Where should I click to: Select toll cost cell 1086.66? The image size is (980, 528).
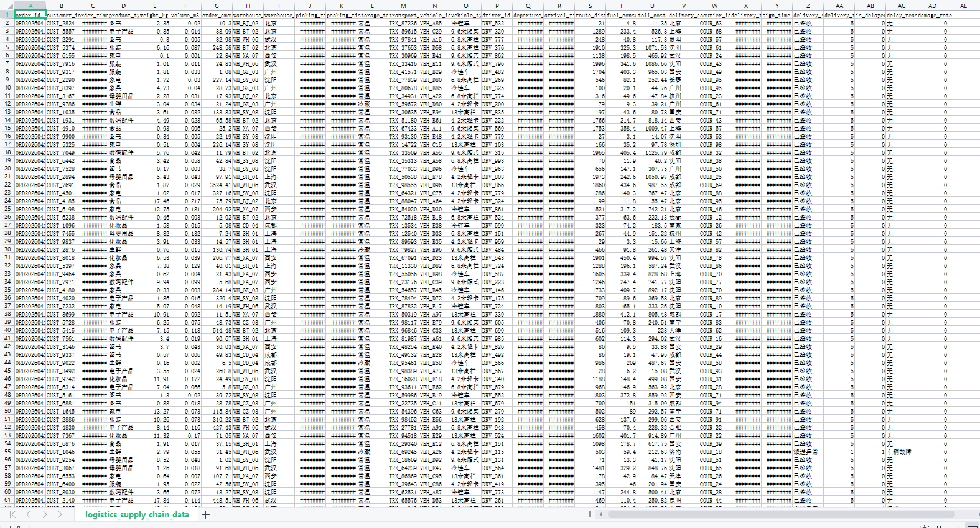click(652, 63)
